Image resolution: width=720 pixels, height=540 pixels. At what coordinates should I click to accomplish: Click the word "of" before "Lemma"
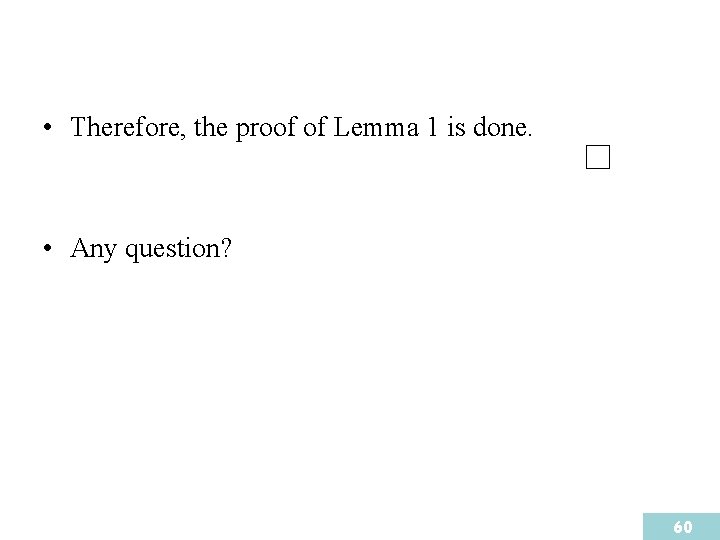(315, 128)
